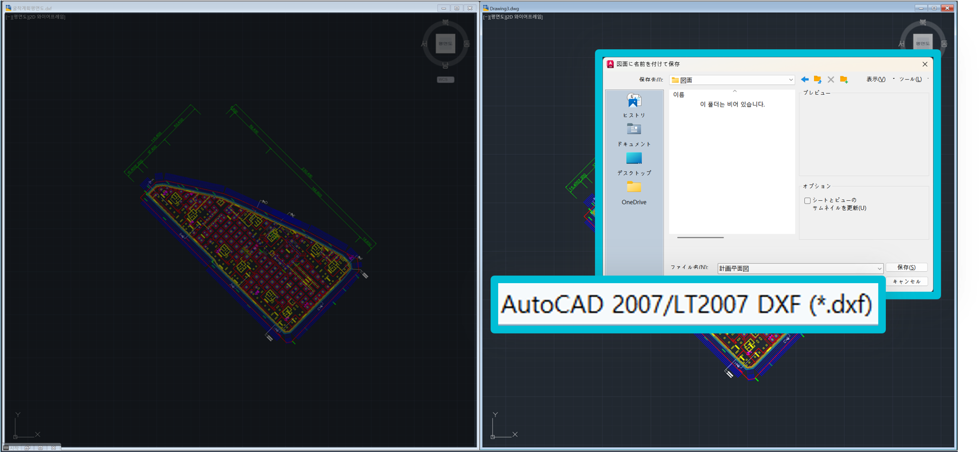Click the Delete X icon in dialog toolbar
Screen dimensions: 980x452
[831, 80]
